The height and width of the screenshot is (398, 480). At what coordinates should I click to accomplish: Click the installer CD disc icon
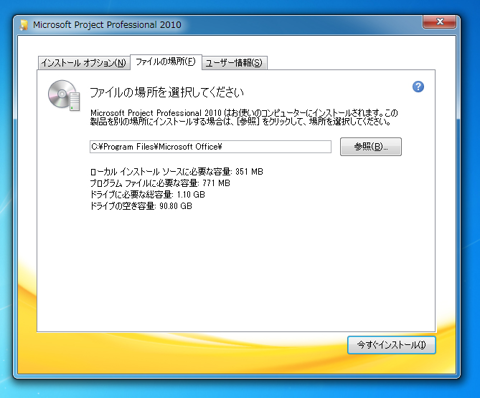[64, 95]
